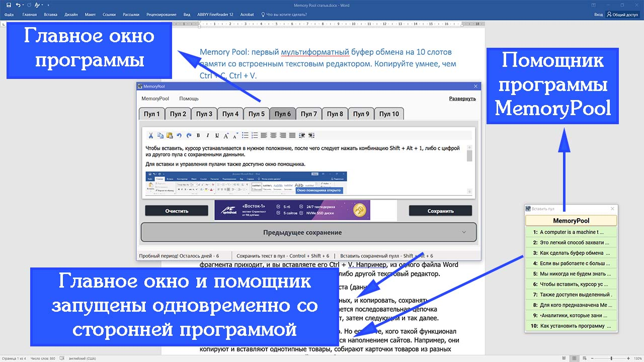The height and width of the screenshot is (362, 644).
Task: Open the "Помощь" menu in MemoryPool
Action: (x=189, y=99)
